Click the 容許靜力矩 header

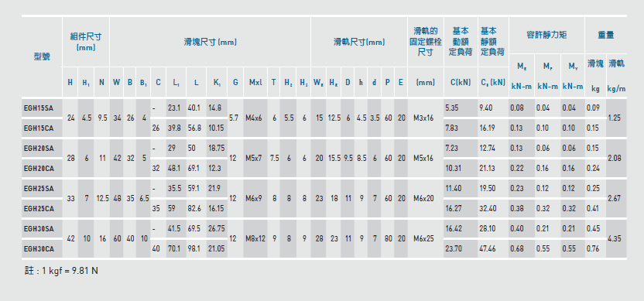click(546, 36)
